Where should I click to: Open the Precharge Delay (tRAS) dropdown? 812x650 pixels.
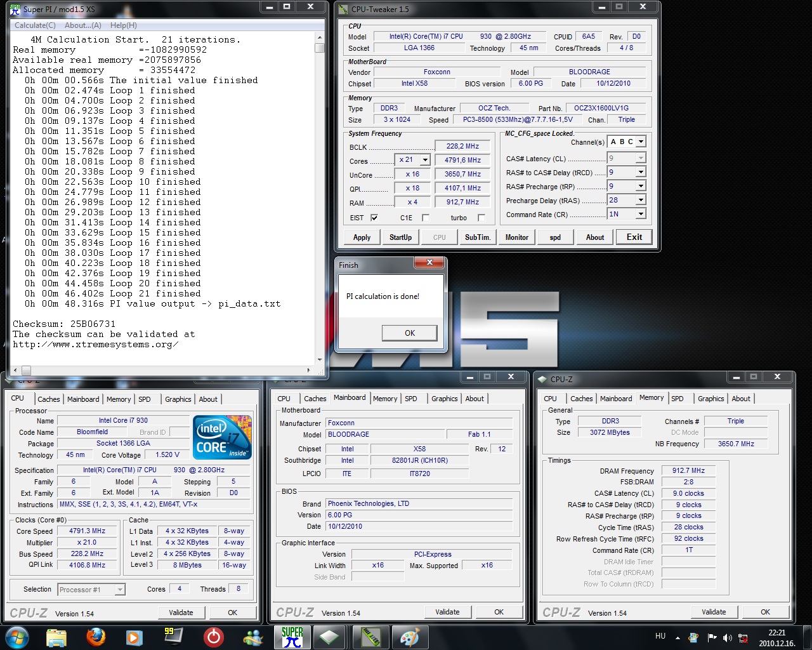coord(640,200)
